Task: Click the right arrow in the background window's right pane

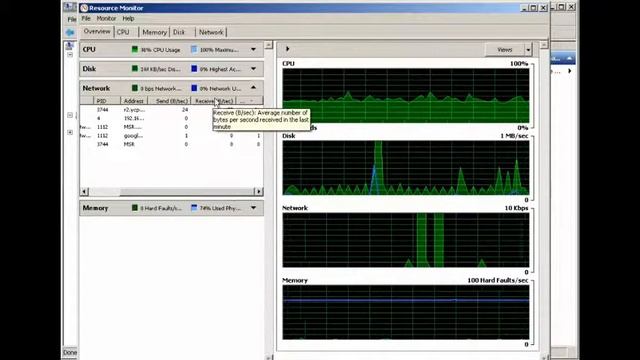Action: (570, 71)
